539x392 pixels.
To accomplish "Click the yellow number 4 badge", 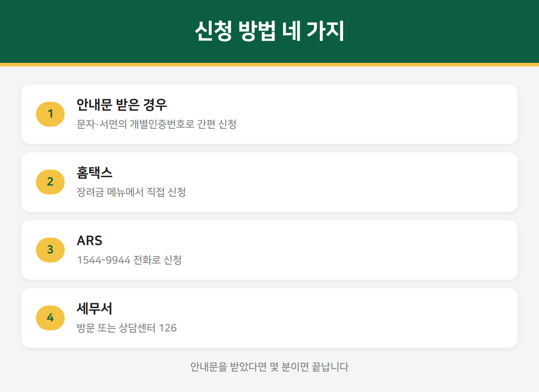I will [50, 318].
